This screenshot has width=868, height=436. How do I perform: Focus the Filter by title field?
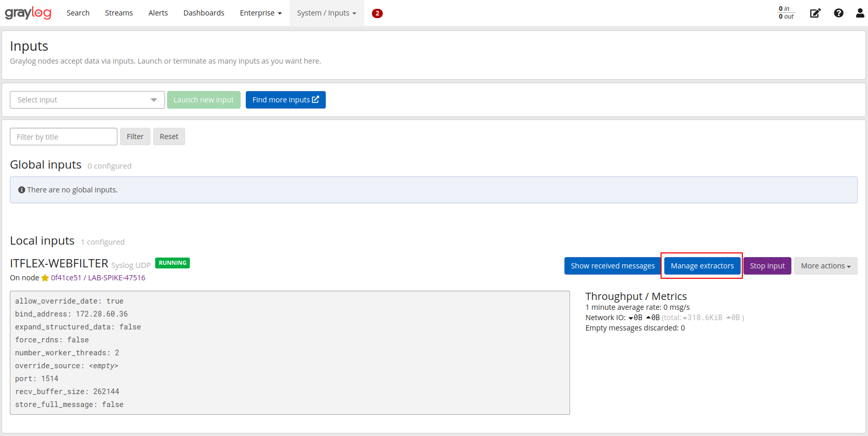coord(64,137)
